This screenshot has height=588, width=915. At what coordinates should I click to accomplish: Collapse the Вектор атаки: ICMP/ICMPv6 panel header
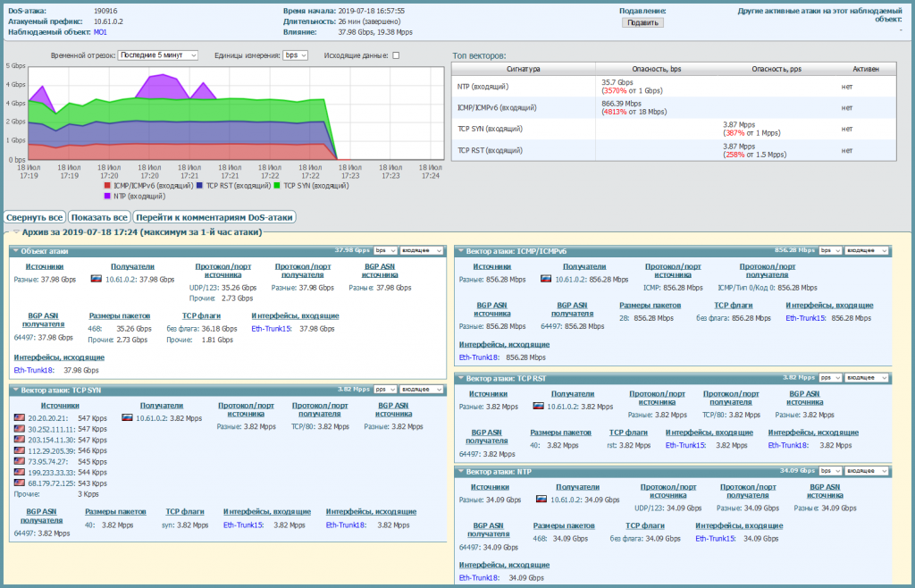[461, 251]
